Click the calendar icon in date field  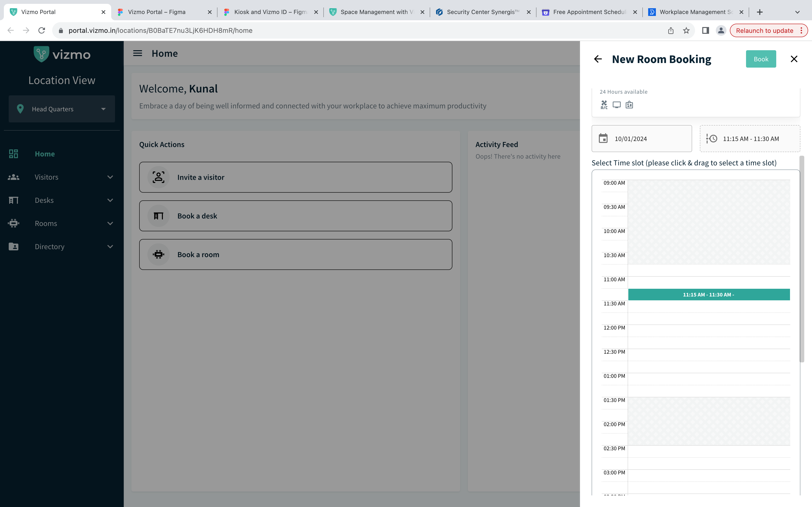pyautogui.click(x=603, y=139)
